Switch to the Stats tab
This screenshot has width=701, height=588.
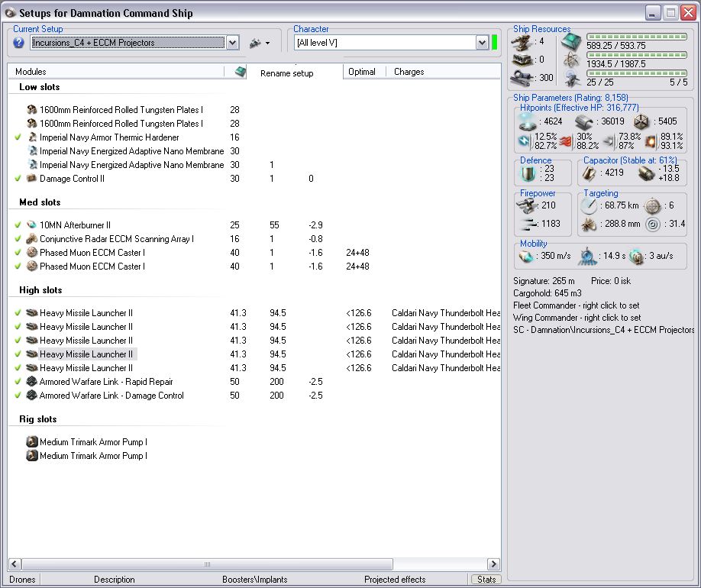click(x=486, y=580)
